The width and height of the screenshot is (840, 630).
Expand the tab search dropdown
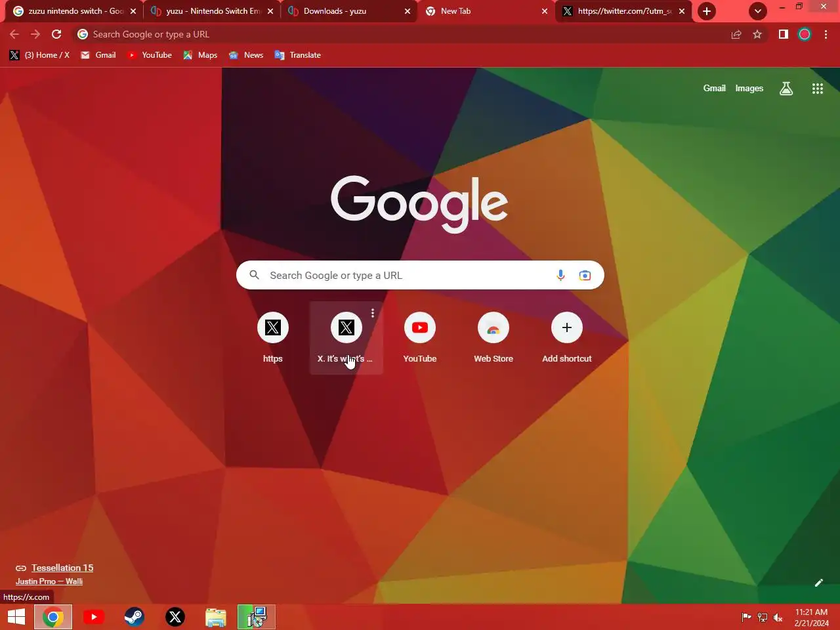pos(758,11)
